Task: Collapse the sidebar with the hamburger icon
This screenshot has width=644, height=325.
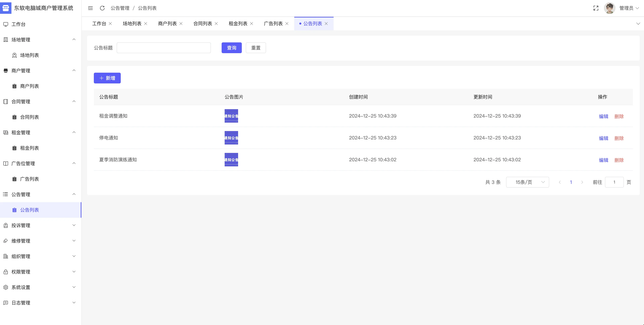Action: coord(90,8)
